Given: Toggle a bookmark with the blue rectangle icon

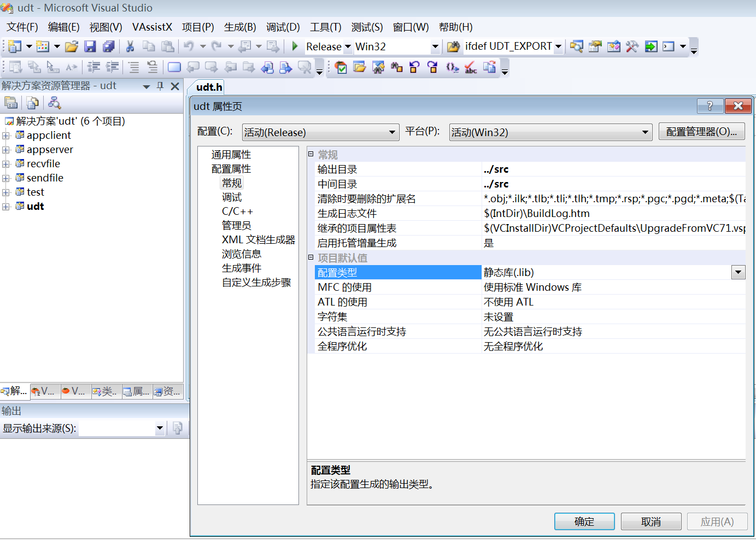Looking at the screenshot, I should pyautogui.click(x=174, y=67).
